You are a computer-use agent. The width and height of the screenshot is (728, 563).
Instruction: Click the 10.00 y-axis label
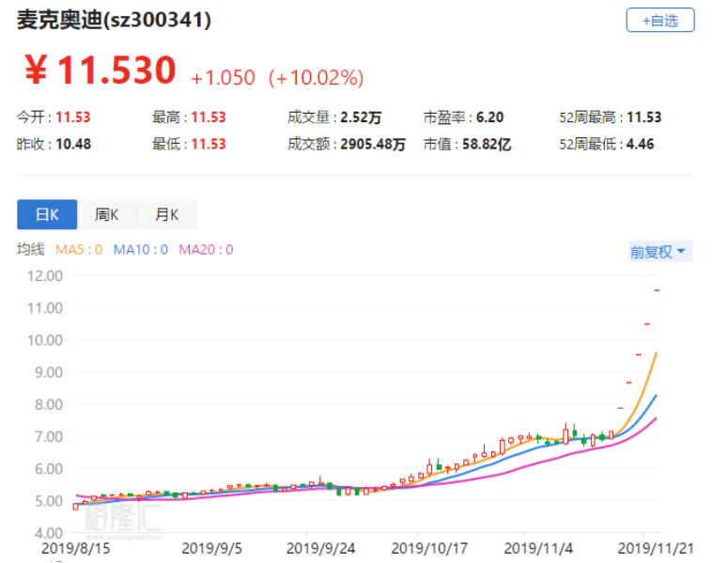44,340
